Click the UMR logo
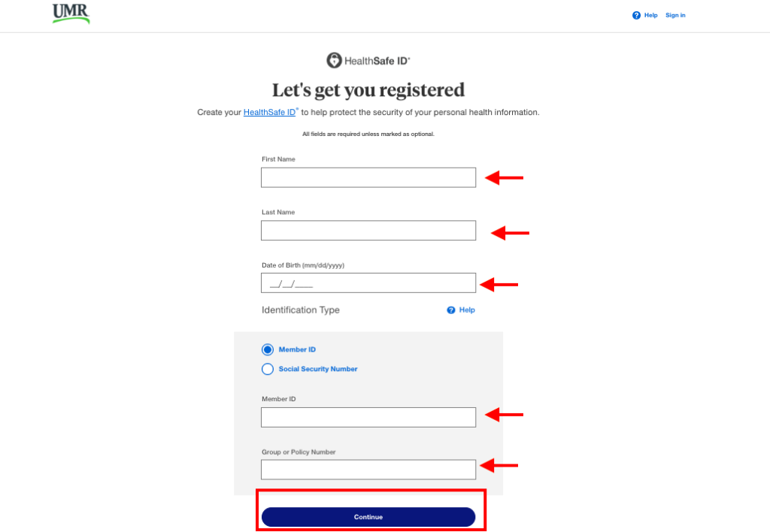 71,14
